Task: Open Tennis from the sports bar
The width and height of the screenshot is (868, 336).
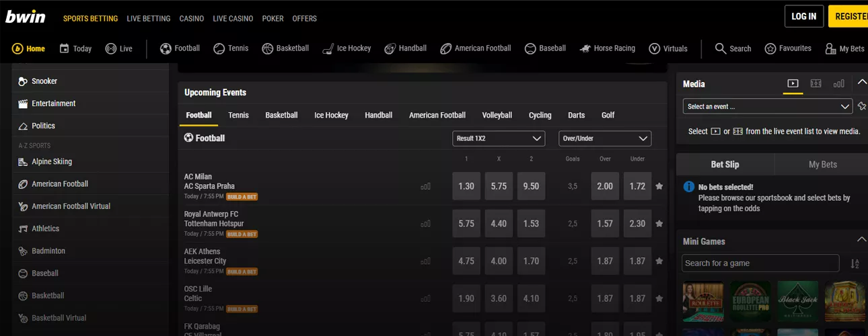Action: (231, 48)
